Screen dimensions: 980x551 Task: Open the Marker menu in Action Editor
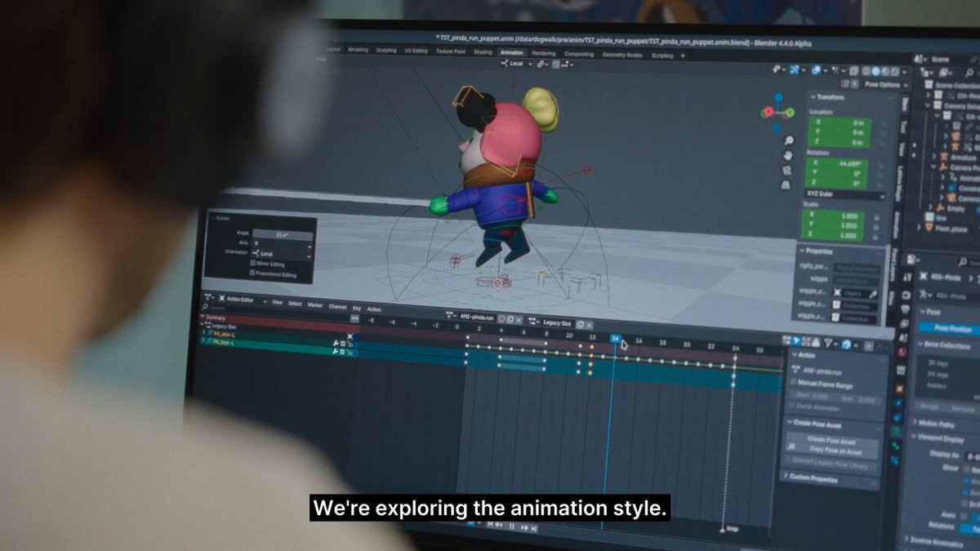pyautogui.click(x=315, y=305)
